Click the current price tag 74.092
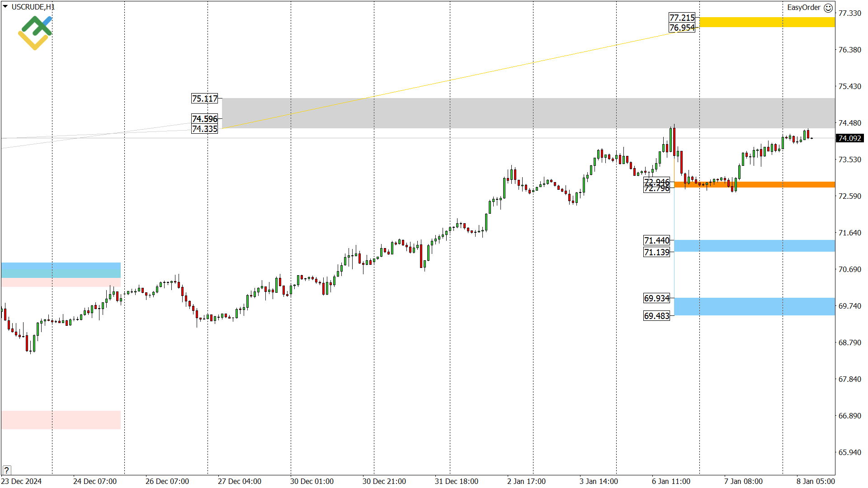This screenshot has width=868, height=488. click(849, 138)
